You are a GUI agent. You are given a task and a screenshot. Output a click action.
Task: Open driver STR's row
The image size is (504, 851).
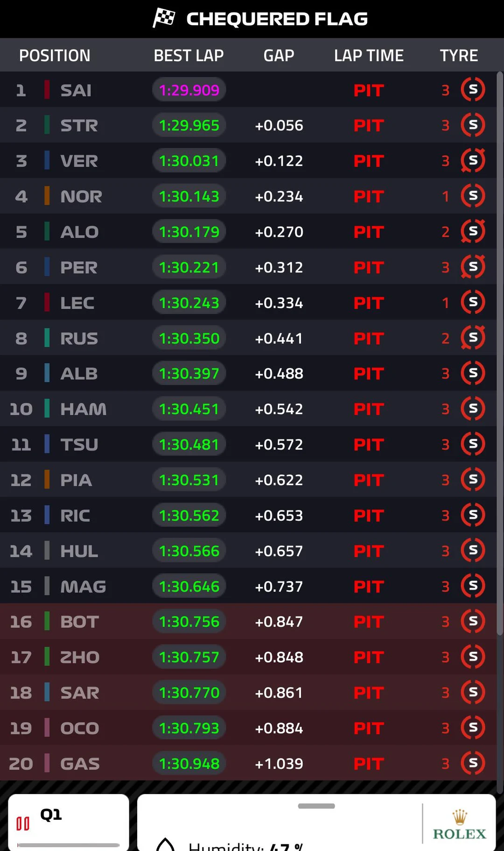79,125
